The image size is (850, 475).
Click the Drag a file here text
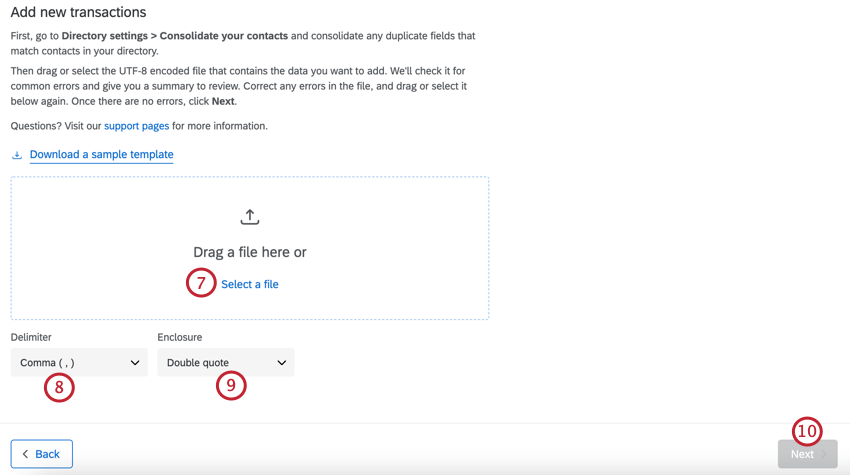(250, 252)
